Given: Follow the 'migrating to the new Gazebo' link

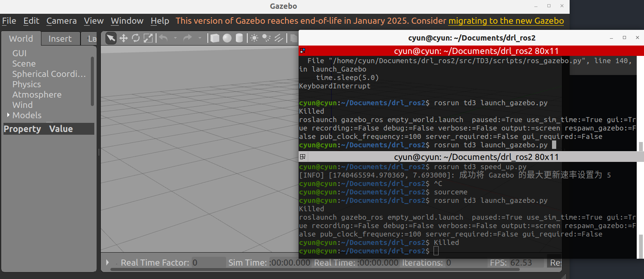Looking at the screenshot, I should 506,21.
